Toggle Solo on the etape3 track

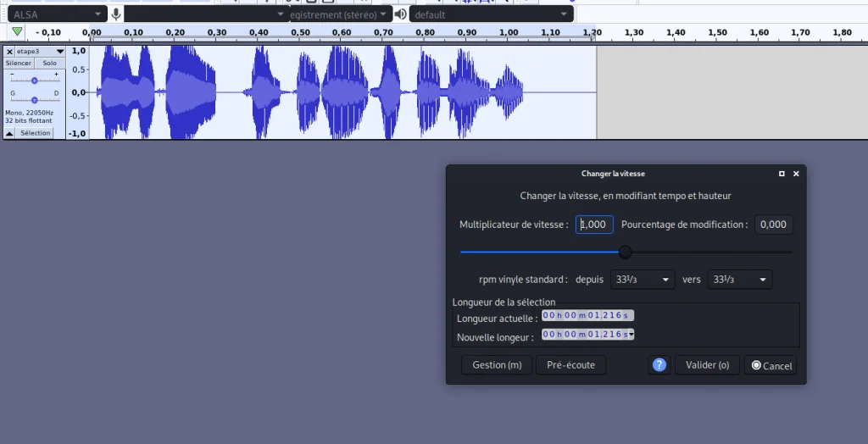50,64
